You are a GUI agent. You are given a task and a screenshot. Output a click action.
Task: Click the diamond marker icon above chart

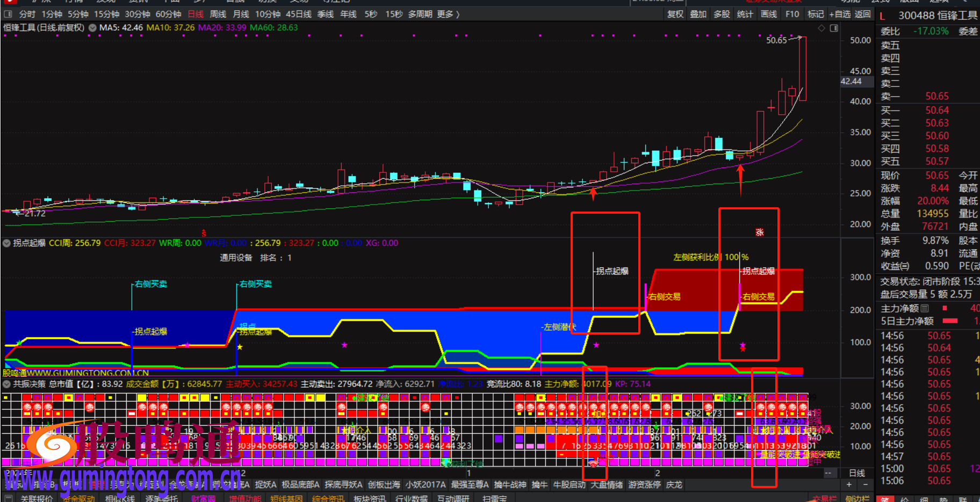[x=822, y=28]
